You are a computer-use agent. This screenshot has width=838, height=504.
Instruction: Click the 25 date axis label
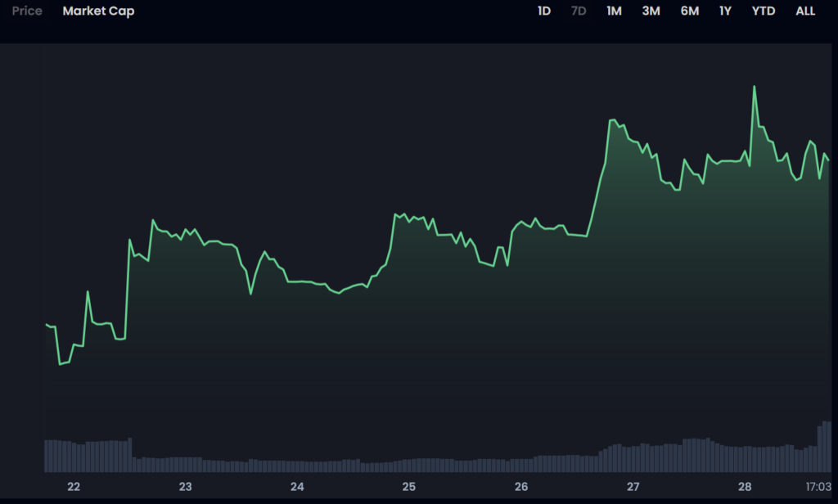(409, 487)
